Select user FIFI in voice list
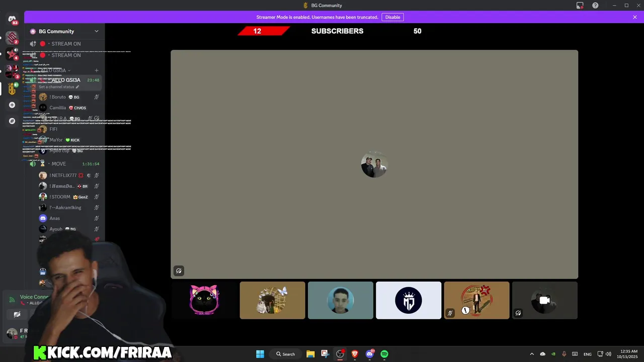 [x=68, y=129]
